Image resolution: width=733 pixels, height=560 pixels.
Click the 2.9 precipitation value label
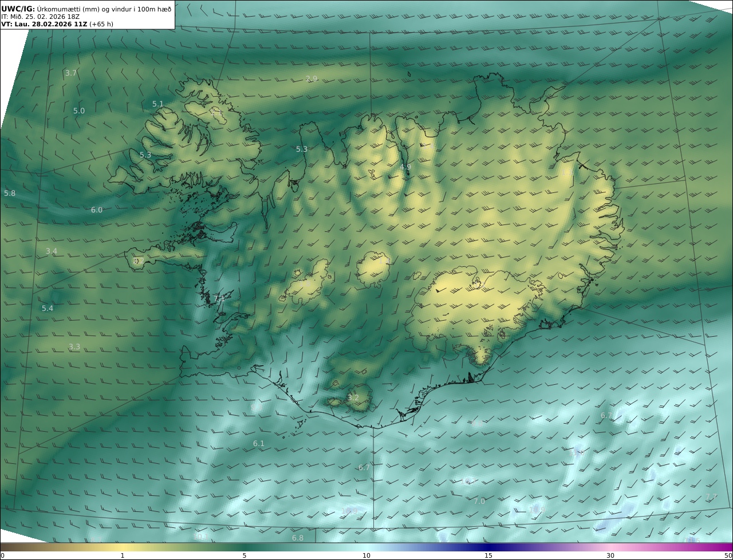click(312, 78)
